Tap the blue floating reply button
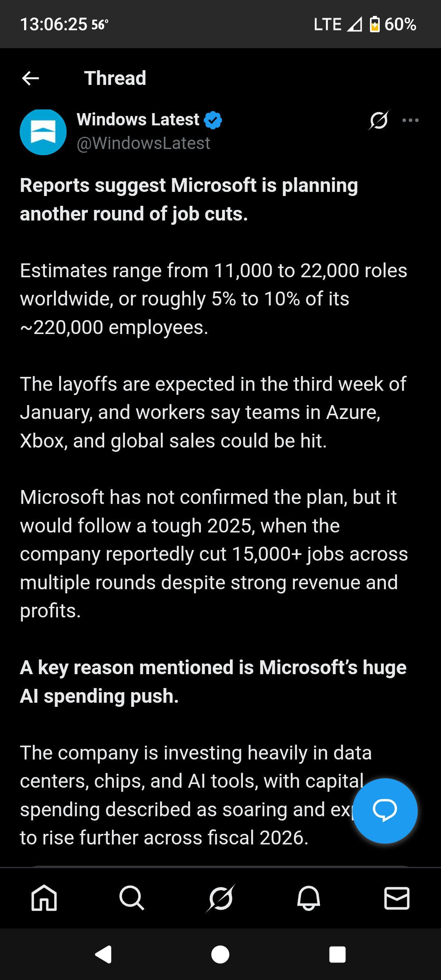The height and width of the screenshot is (980, 441). [385, 811]
